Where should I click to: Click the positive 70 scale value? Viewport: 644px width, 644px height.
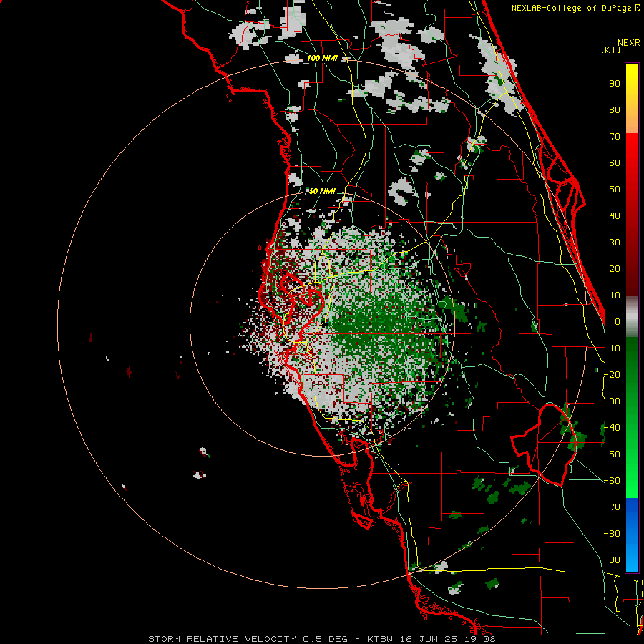pyautogui.click(x=615, y=137)
